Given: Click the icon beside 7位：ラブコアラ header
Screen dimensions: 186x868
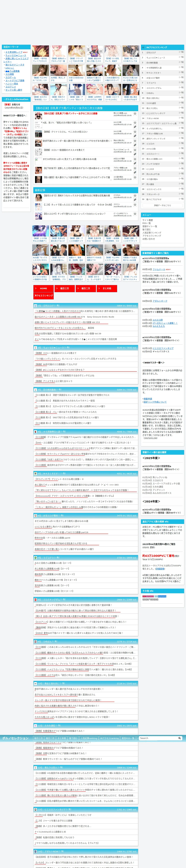Looking at the screenshot, I should [35, 558].
